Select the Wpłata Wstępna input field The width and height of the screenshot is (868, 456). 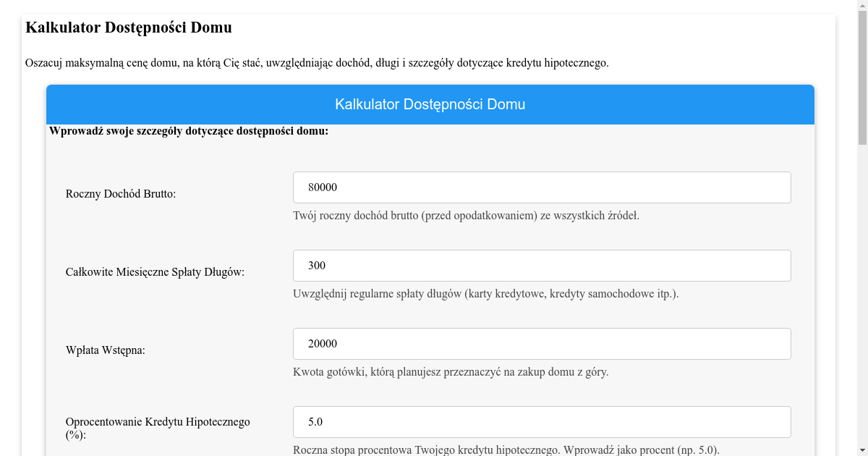pos(541,343)
